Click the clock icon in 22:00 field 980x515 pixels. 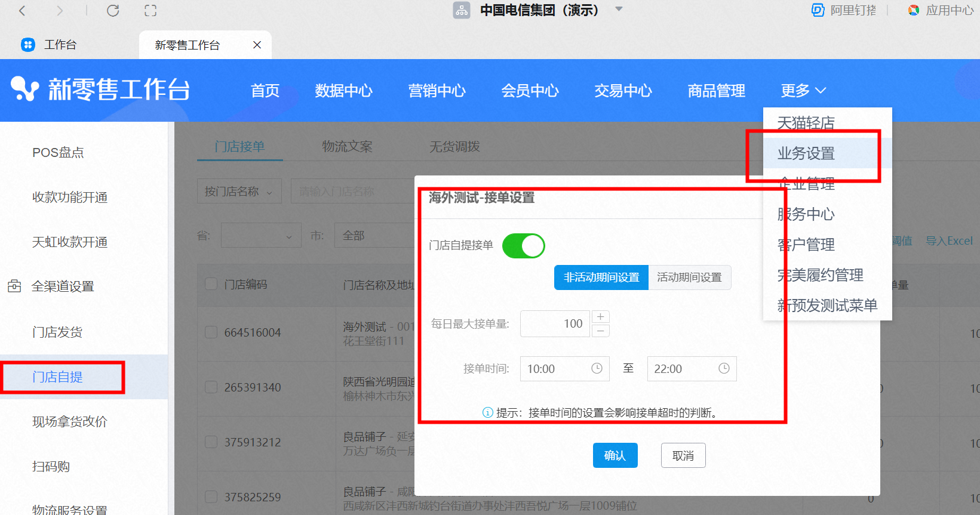click(724, 369)
